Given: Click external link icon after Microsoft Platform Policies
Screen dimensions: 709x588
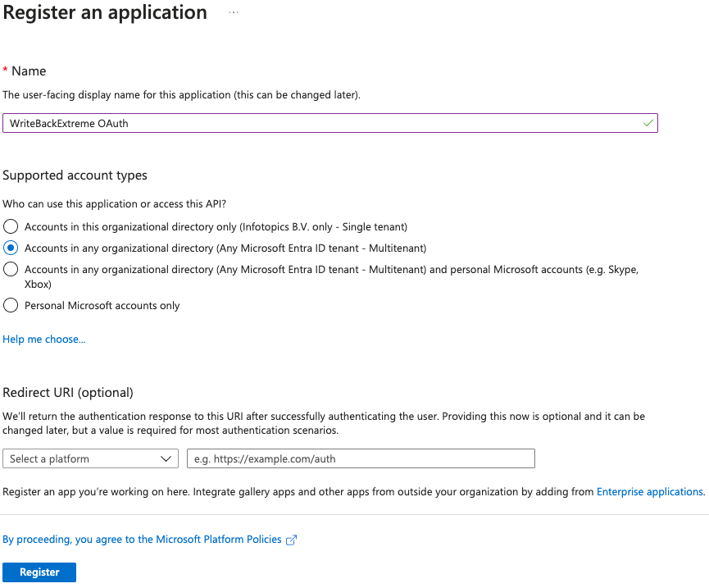Looking at the screenshot, I should pos(290,540).
